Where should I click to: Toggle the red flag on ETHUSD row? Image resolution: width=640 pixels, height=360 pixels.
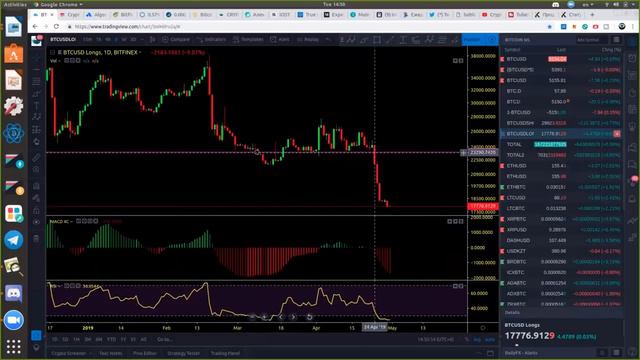502,166
